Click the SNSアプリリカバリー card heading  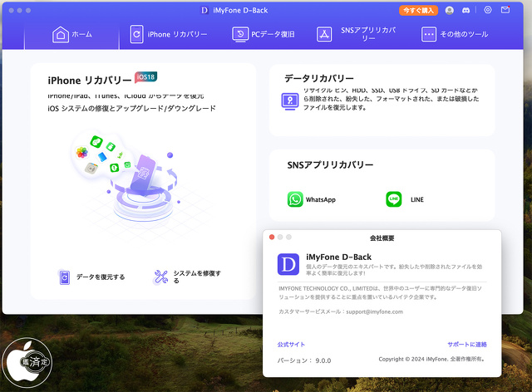(x=330, y=164)
